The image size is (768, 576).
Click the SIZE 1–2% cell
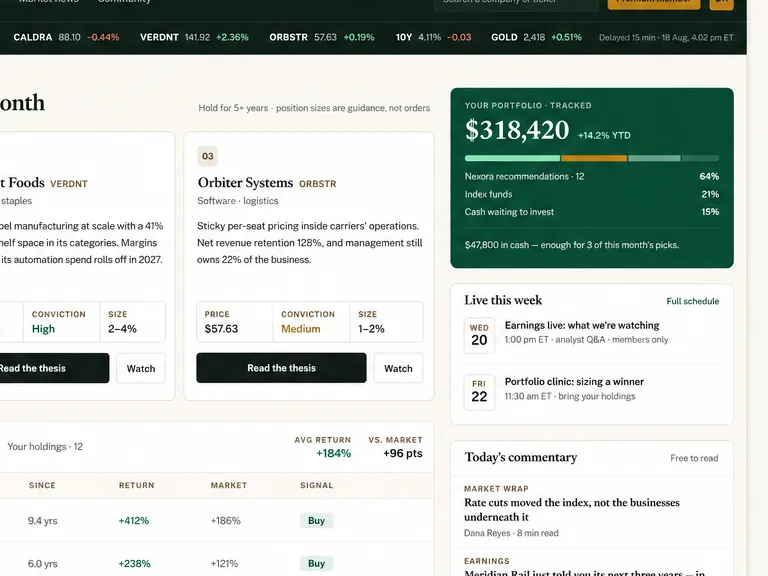coord(386,322)
